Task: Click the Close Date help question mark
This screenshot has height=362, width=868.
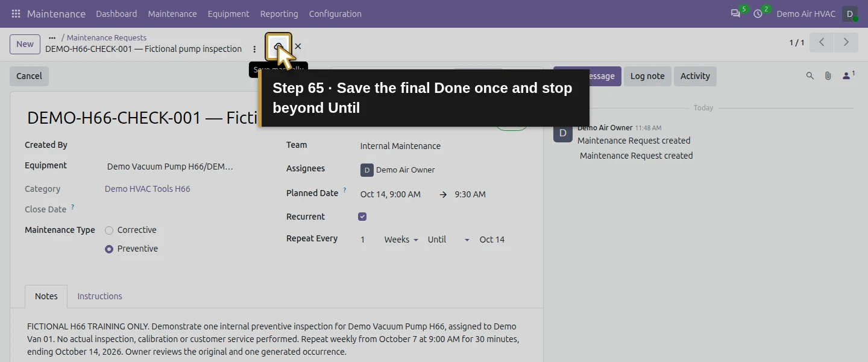Action: pos(73,207)
